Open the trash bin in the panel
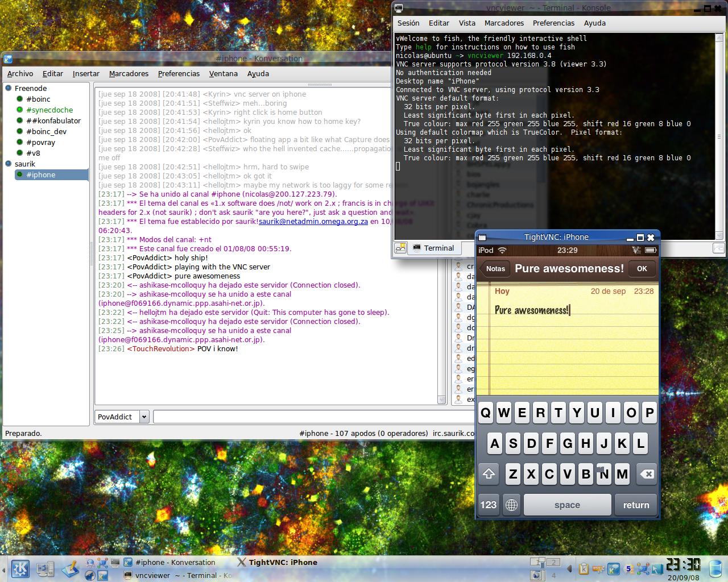The height and width of the screenshot is (582, 728). coord(715,568)
